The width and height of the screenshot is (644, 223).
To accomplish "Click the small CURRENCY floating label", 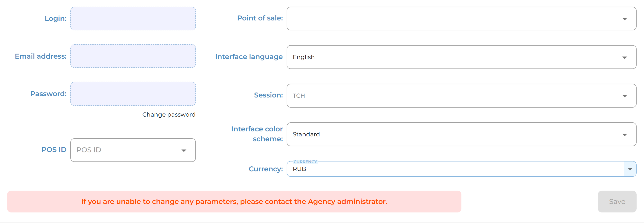I will [305, 162].
